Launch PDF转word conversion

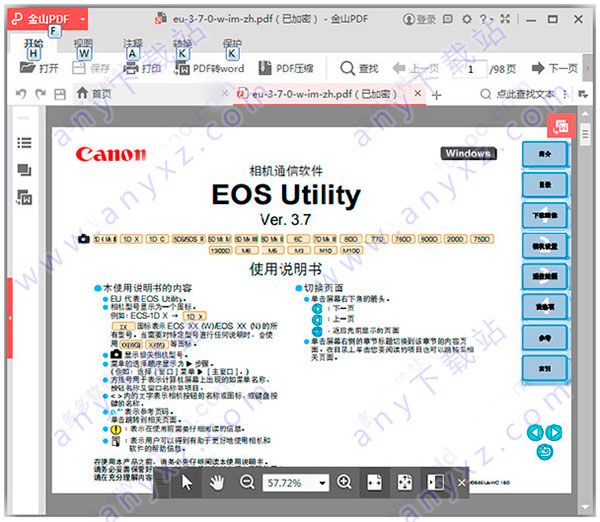pyautogui.click(x=209, y=68)
